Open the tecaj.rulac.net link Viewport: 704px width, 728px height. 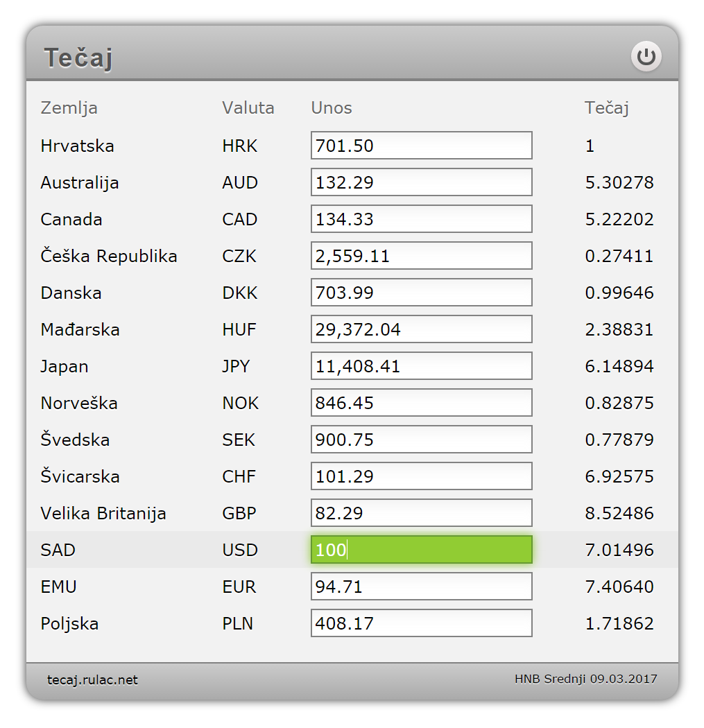click(x=92, y=679)
